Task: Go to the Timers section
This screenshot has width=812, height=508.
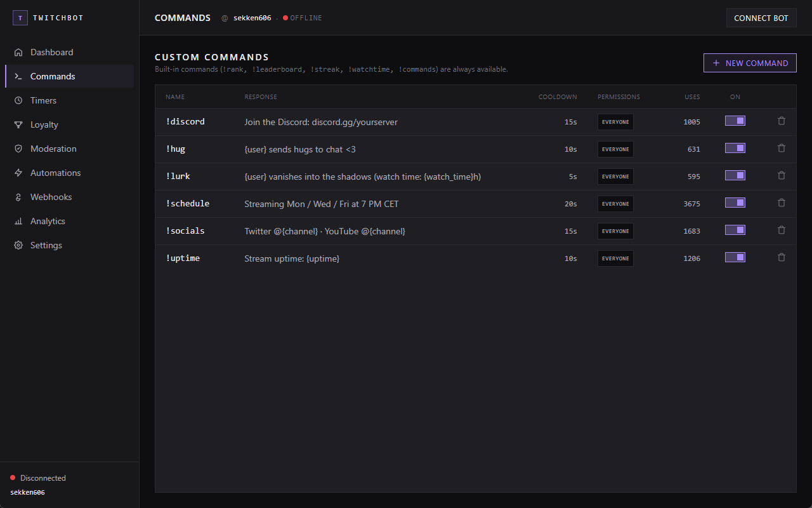Action: point(69,100)
